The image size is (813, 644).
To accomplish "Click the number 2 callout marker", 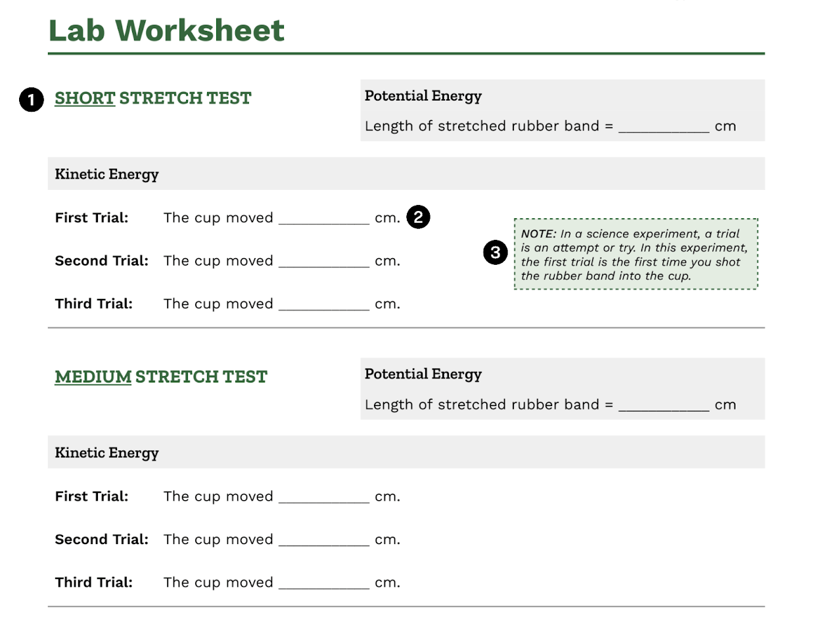I will click(x=419, y=217).
